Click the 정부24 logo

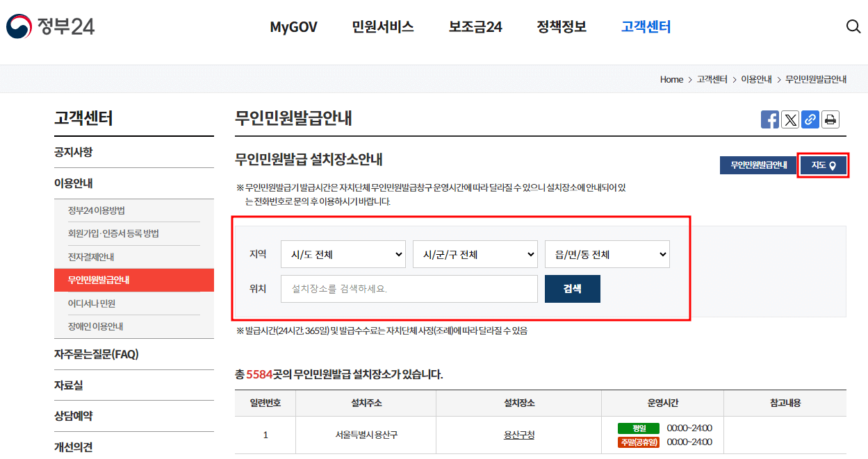(x=52, y=26)
